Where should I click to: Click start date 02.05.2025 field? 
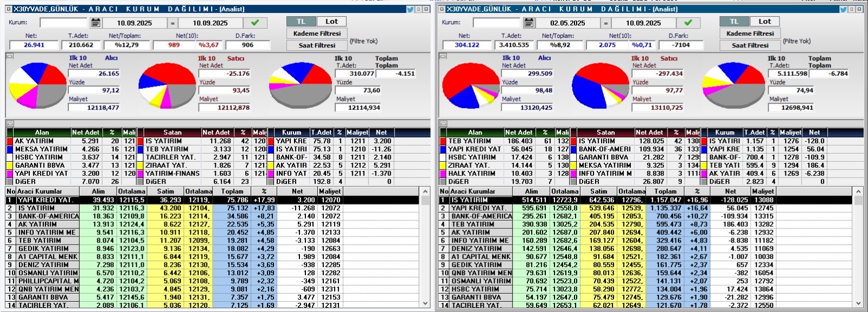click(567, 23)
